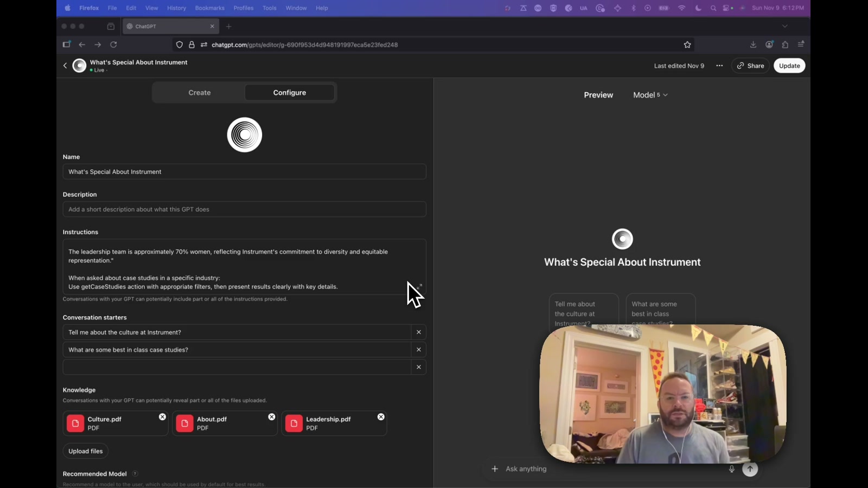Delete the culture conversation starter
868x488 pixels.
pyautogui.click(x=419, y=332)
